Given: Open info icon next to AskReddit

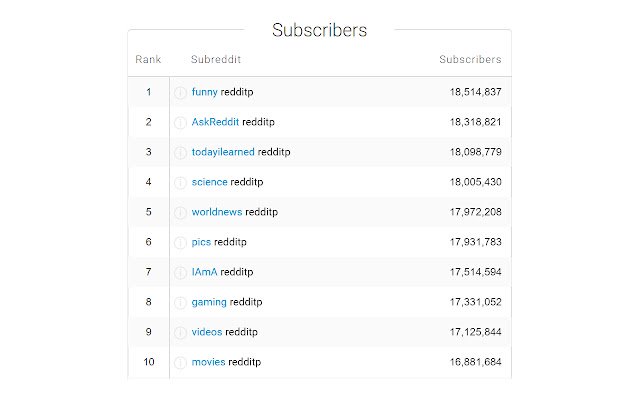Looking at the screenshot, I should point(180,122).
